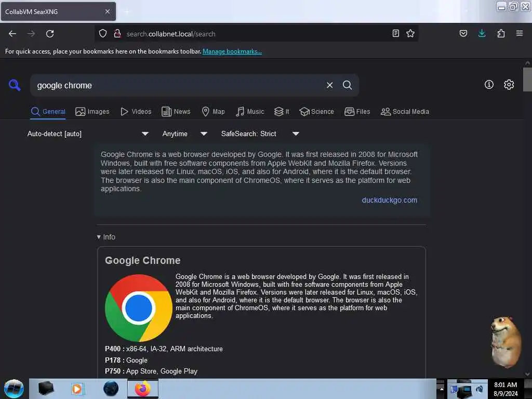Click the hamster mascot image

tap(506, 342)
